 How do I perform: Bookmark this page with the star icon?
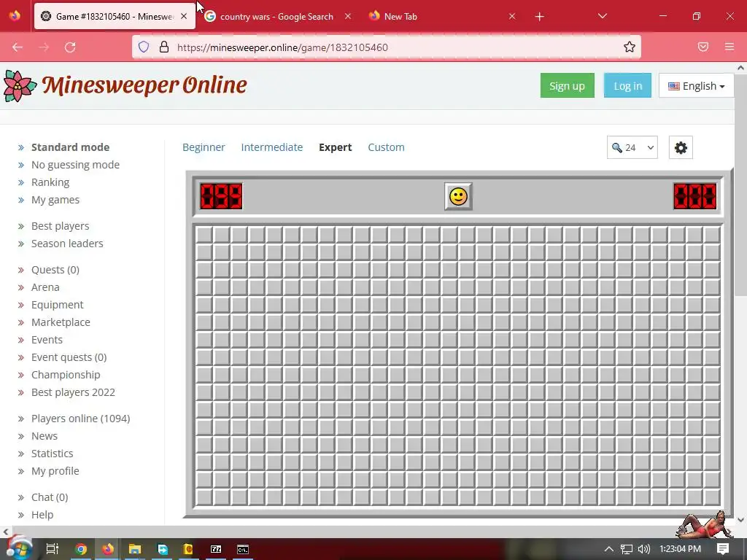(x=630, y=47)
